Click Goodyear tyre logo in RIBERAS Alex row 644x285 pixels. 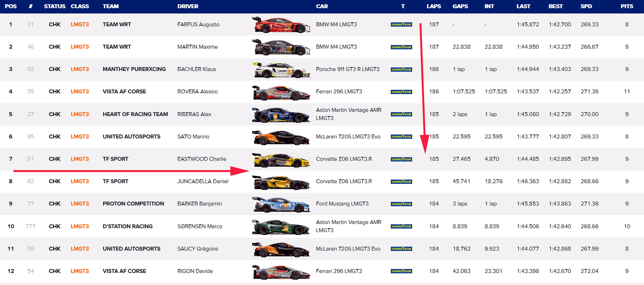[401, 114]
